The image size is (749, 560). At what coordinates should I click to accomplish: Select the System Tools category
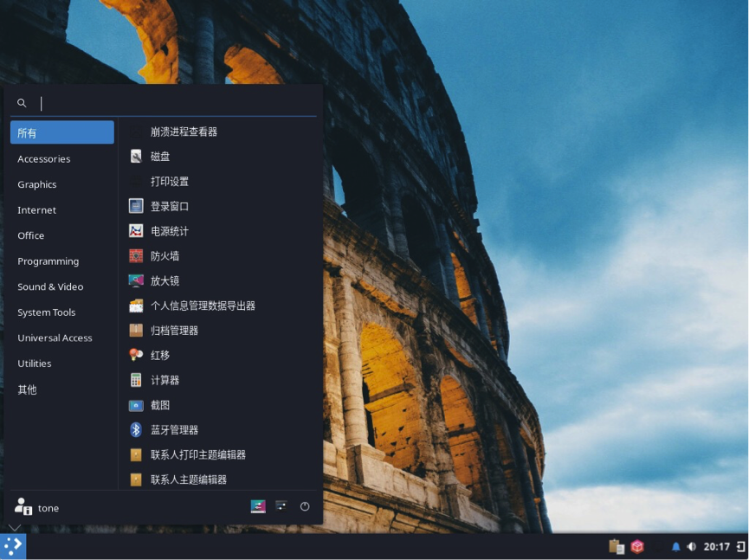click(x=62, y=312)
